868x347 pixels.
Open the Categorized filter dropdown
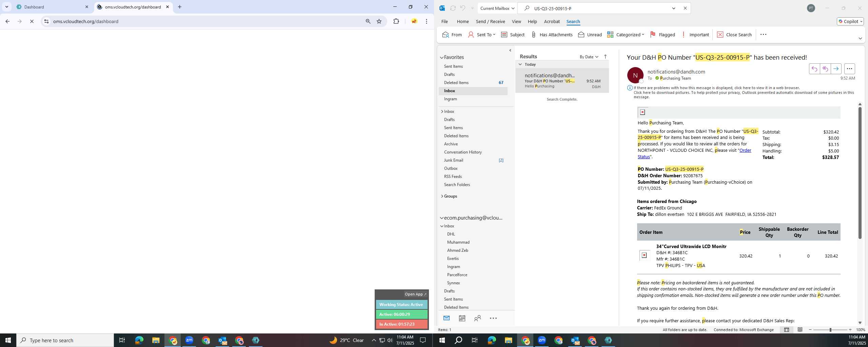tap(626, 35)
